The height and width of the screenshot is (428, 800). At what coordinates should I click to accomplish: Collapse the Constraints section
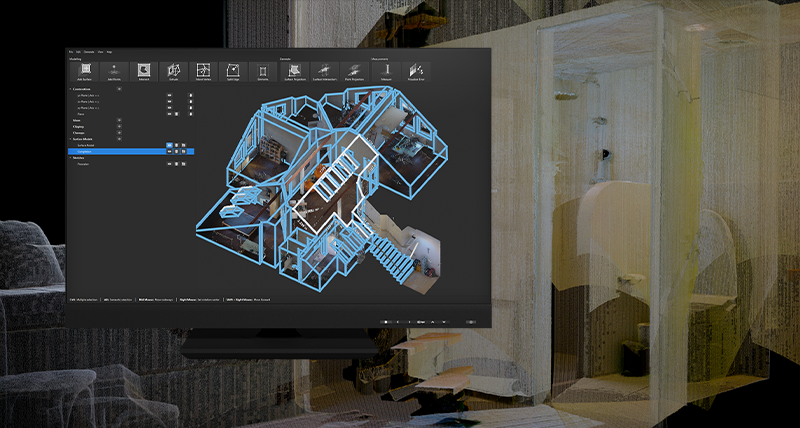[71, 89]
